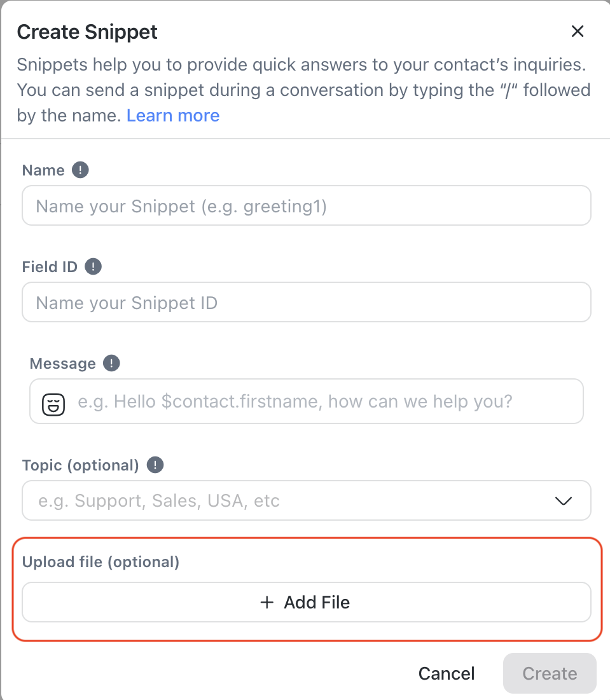Expand the Topic chevron arrow
Screen dimensions: 610x700
564,501
